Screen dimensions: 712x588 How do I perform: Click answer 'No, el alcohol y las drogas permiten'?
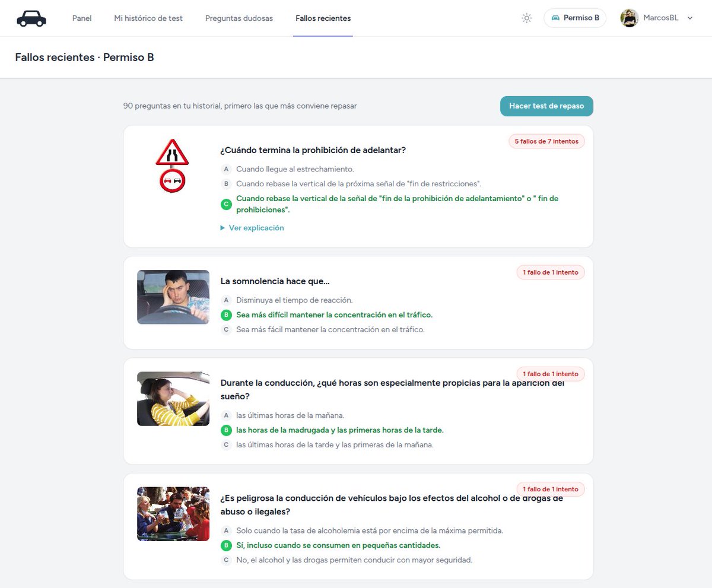point(354,560)
